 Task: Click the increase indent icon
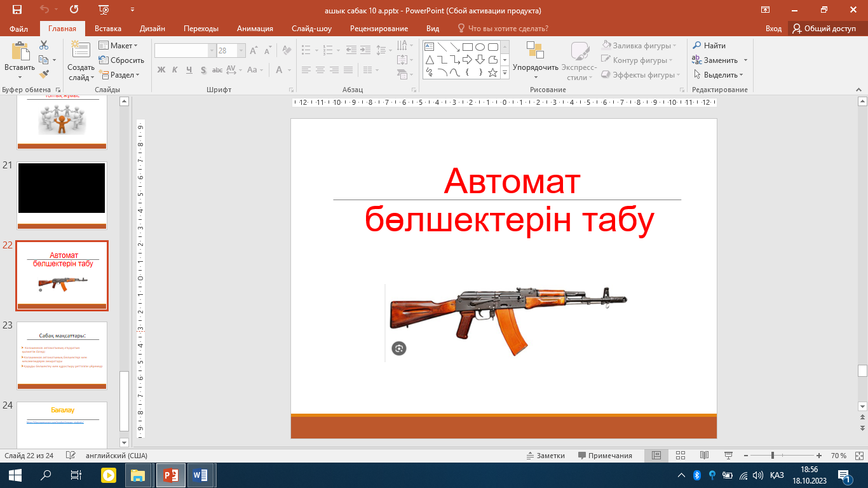click(x=366, y=51)
